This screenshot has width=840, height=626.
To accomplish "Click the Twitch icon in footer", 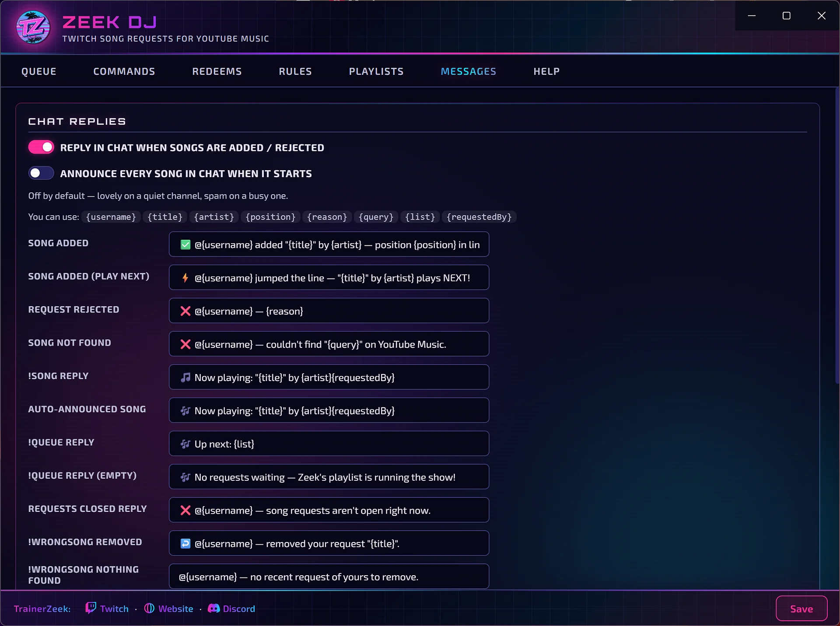I will pyautogui.click(x=91, y=608).
